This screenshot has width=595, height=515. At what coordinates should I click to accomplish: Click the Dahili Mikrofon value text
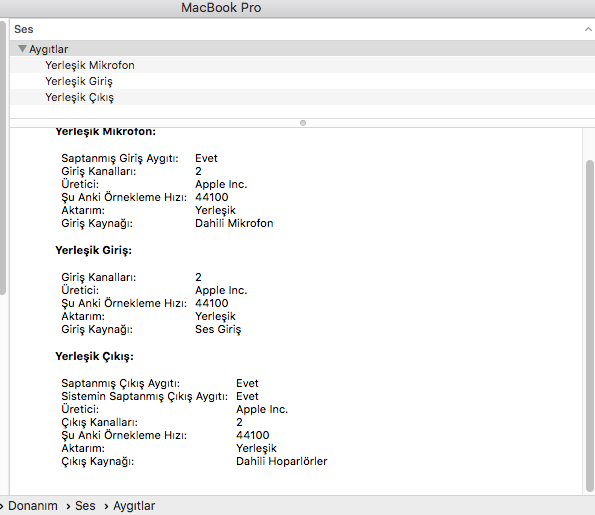234,223
